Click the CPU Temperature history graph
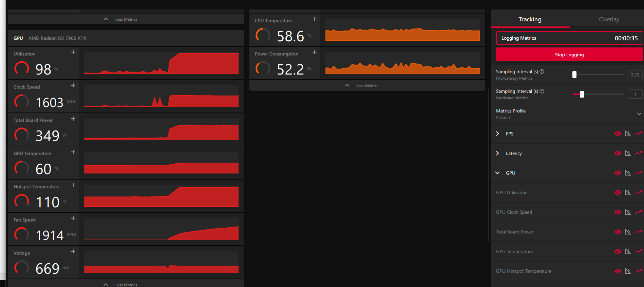The image size is (644, 287). 402,30
